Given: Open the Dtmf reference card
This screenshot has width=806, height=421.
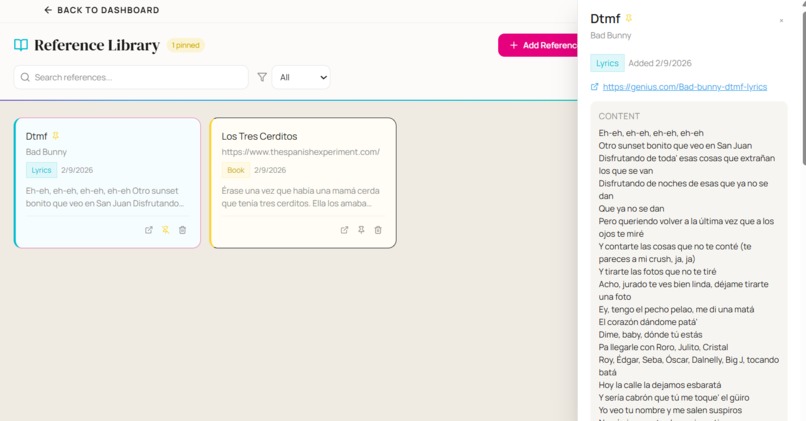Looking at the screenshot, I should 107,183.
